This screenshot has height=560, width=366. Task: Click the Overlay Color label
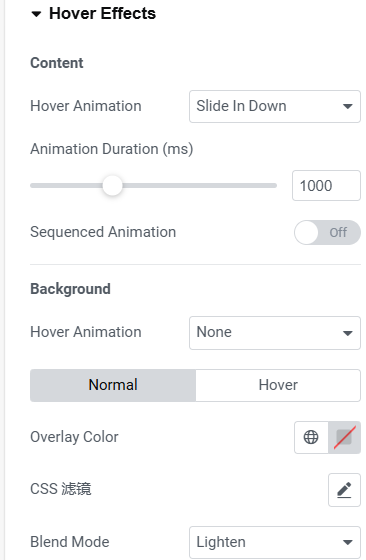click(x=74, y=437)
